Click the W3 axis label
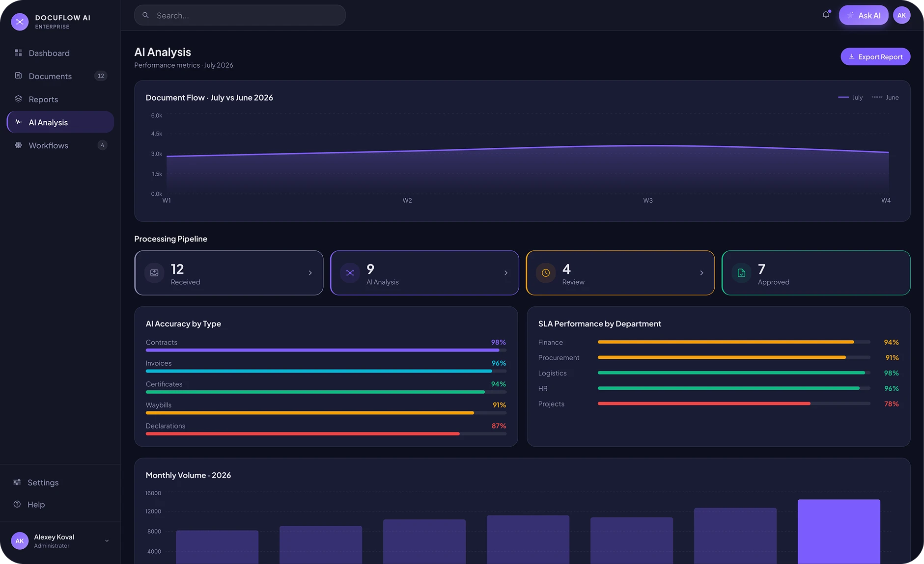This screenshot has width=924, height=564. tap(648, 200)
